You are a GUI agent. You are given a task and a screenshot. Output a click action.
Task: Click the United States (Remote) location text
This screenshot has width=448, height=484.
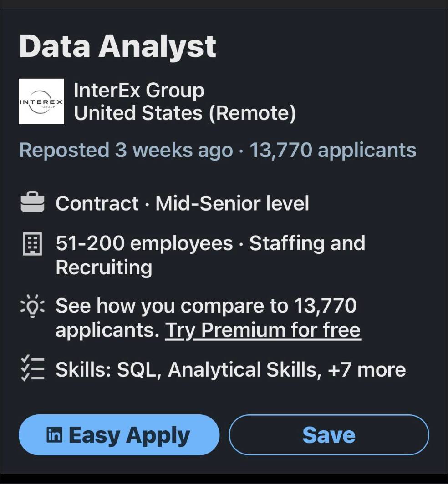(185, 113)
